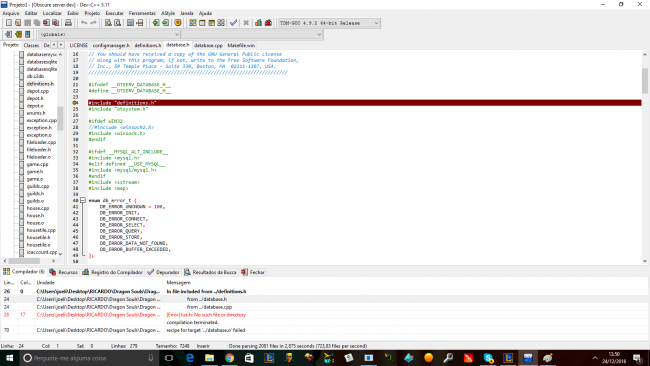Click the Print toolbar icon

(x=68, y=23)
